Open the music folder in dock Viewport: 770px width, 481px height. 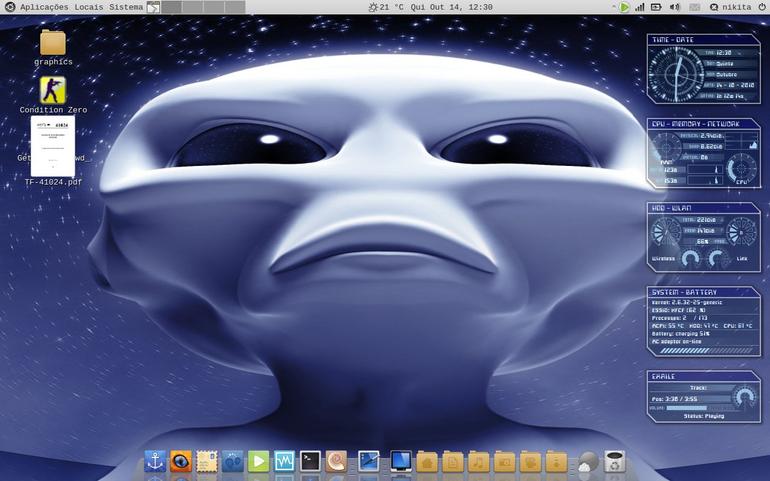coord(478,462)
